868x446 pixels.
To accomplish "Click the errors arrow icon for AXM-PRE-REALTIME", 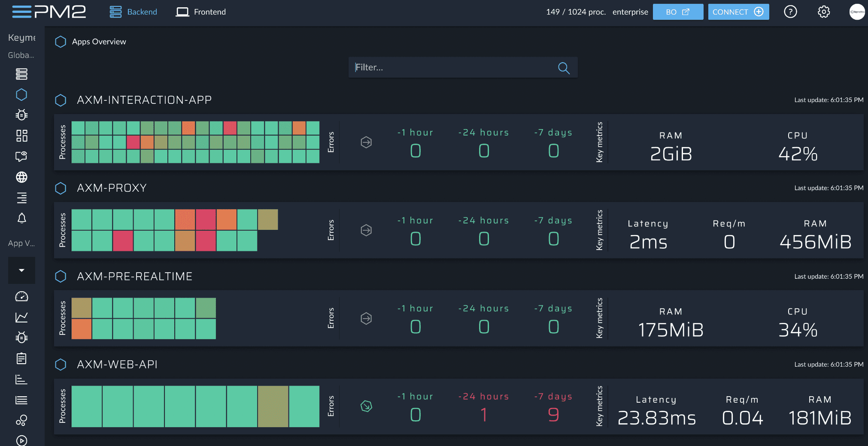I will [366, 318].
